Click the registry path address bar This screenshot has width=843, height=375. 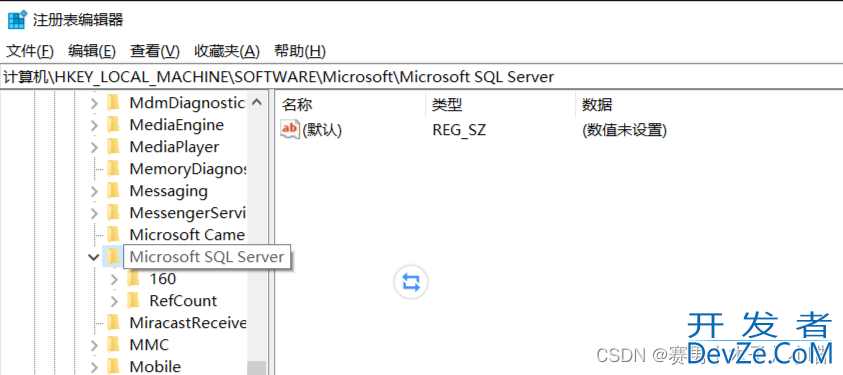click(422, 77)
